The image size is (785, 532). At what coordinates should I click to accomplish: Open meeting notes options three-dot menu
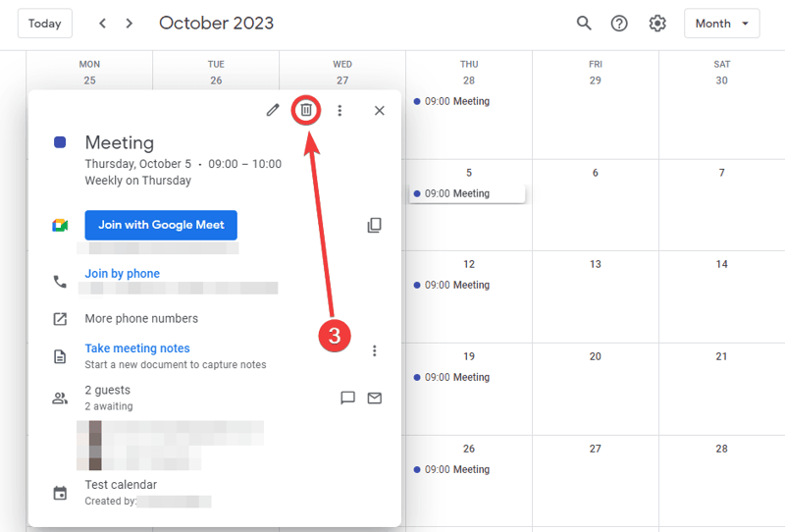pos(374,350)
